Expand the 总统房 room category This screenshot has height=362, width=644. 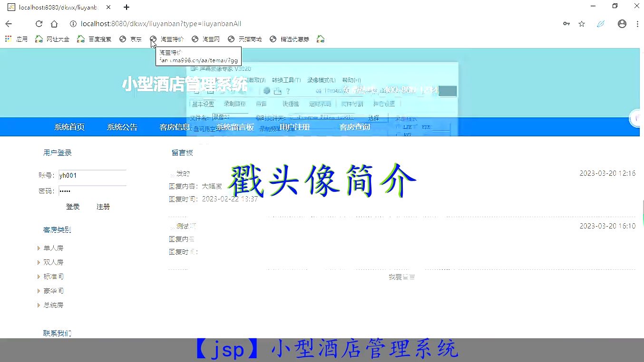53,305
